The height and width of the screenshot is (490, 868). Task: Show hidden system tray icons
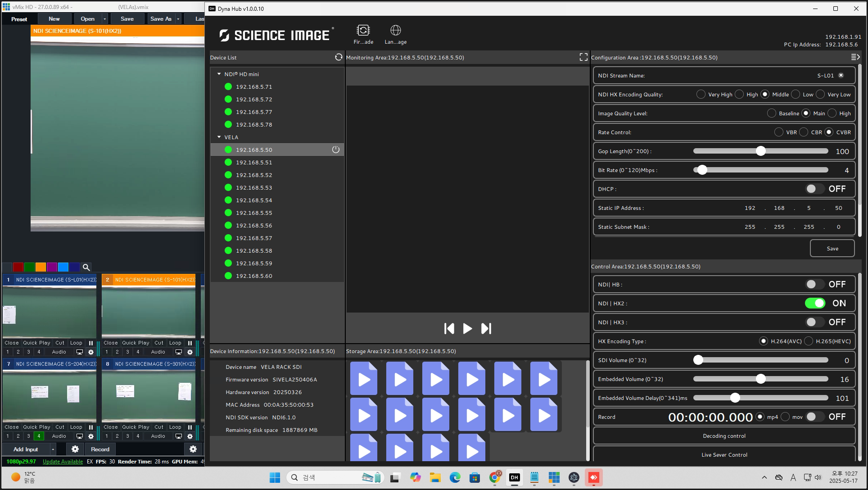click(764, 477)
